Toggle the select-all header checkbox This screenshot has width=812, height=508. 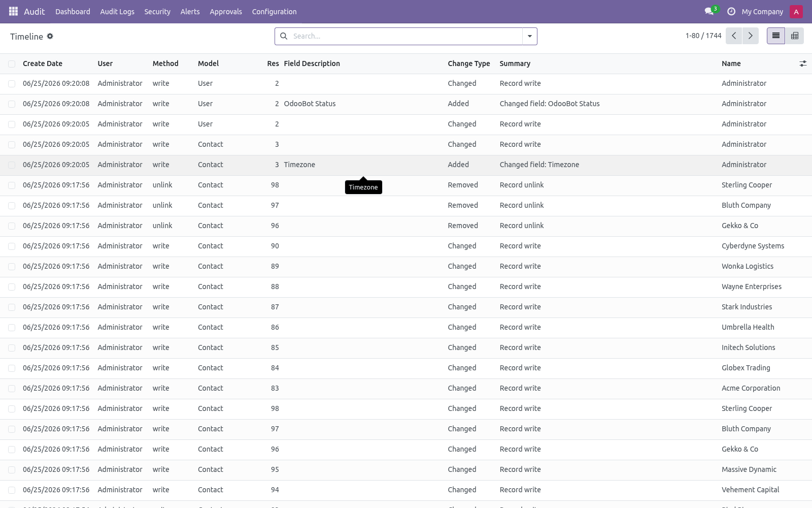pos(12,63)
